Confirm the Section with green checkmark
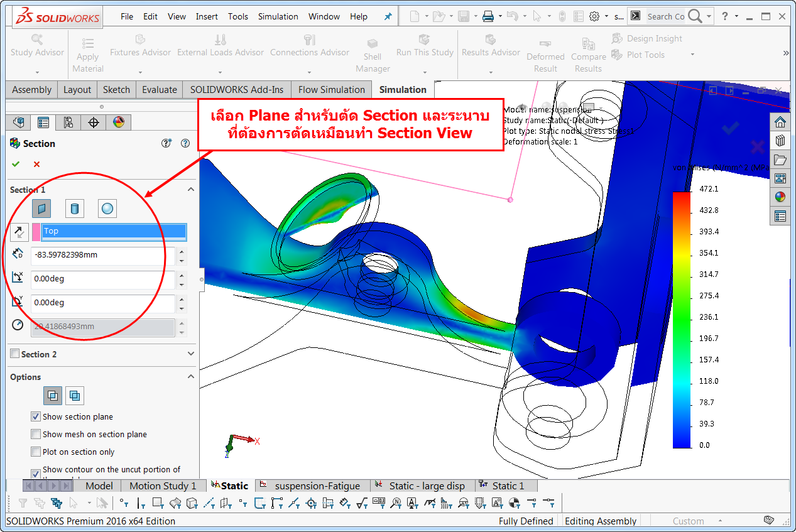Screen dimensions: 796x532 pyautogui.click(x=16, y=164)
